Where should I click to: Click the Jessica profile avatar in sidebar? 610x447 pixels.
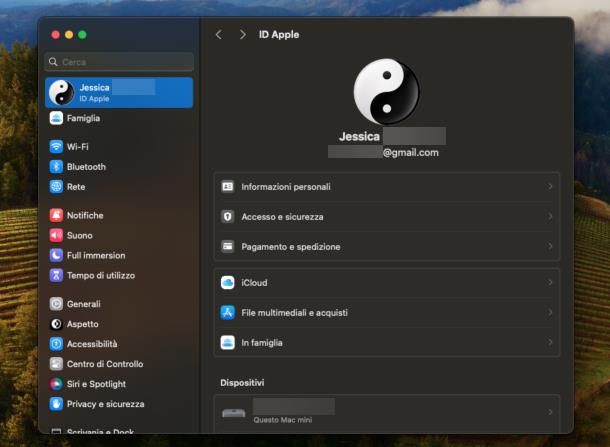point(61,93)
